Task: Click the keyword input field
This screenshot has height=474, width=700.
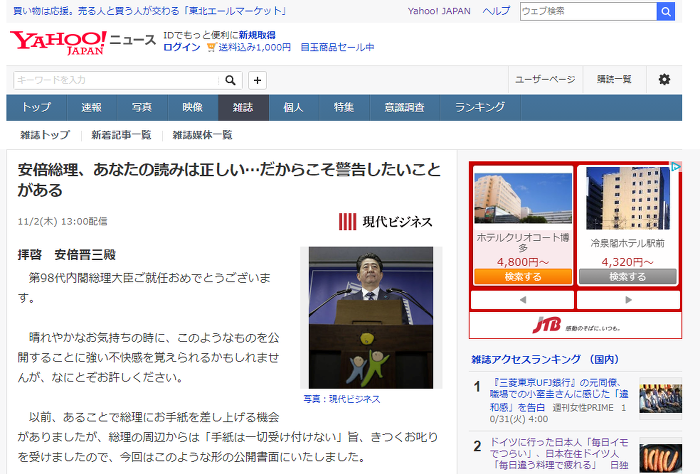Action: [x=116, y=80]
